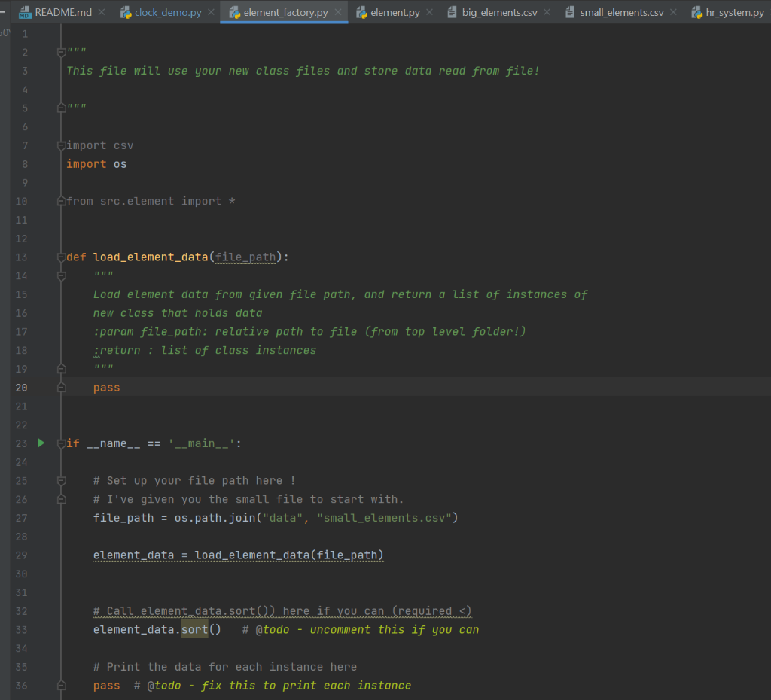
Task: Switch to the element.py tab
Action: click(395, 12)
